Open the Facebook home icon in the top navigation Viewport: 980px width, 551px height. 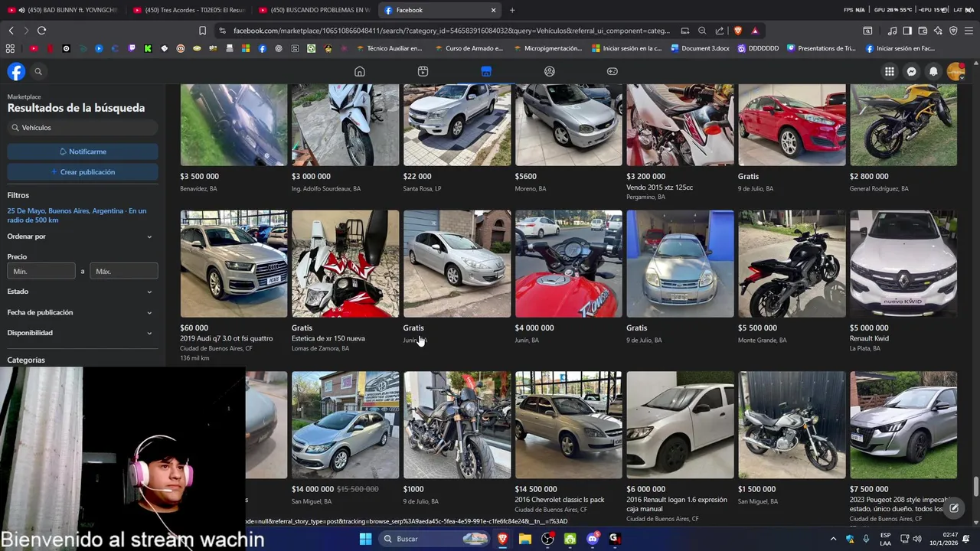click(x=359, y=71)
